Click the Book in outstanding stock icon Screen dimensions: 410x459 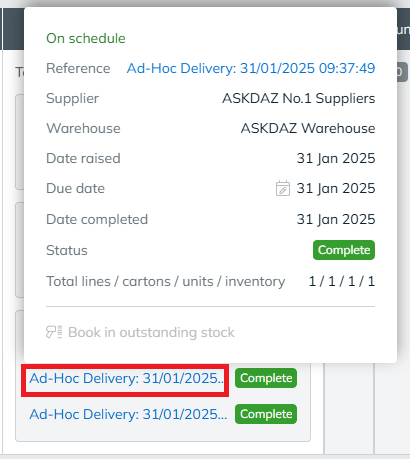54,332
